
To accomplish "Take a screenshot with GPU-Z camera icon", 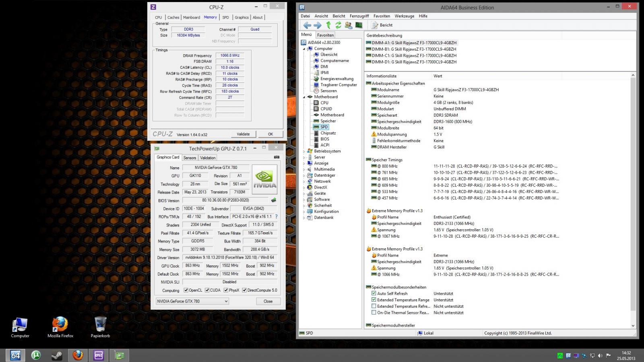I will tap(277, 157).
